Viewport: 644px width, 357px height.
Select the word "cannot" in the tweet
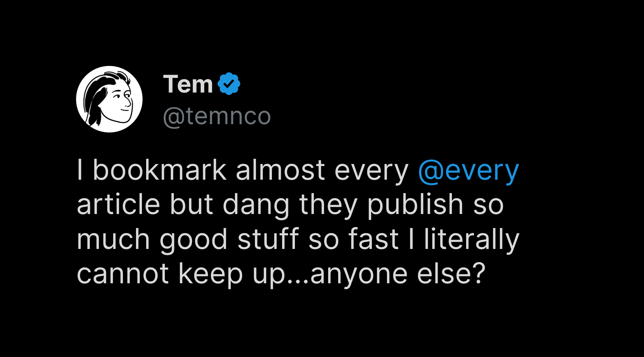tap(123, 274)
